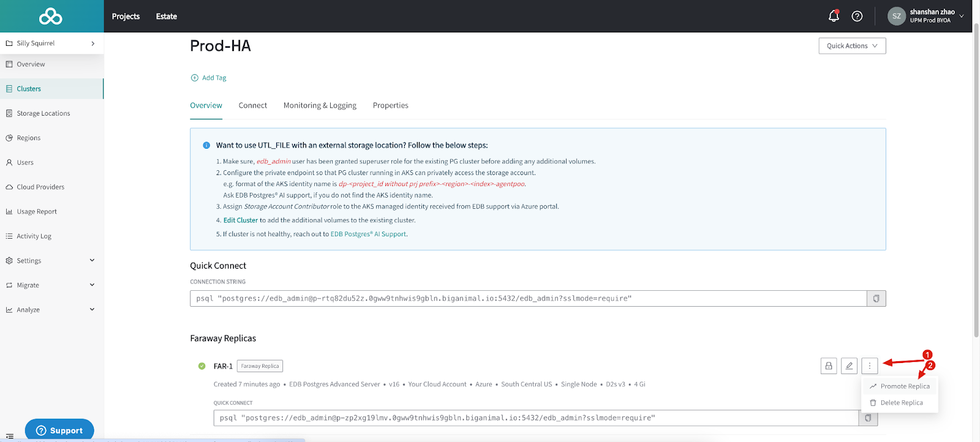980x442 pixels.
Task: Click the Quick Connect heading
Action: [x=218, y=266]
